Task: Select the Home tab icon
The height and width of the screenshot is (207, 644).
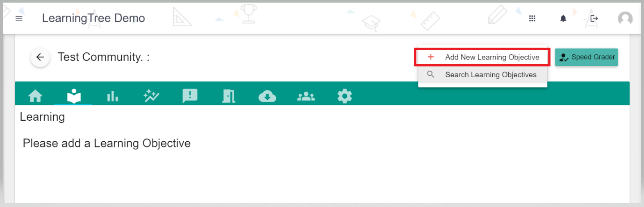Action: coord(35,96)
